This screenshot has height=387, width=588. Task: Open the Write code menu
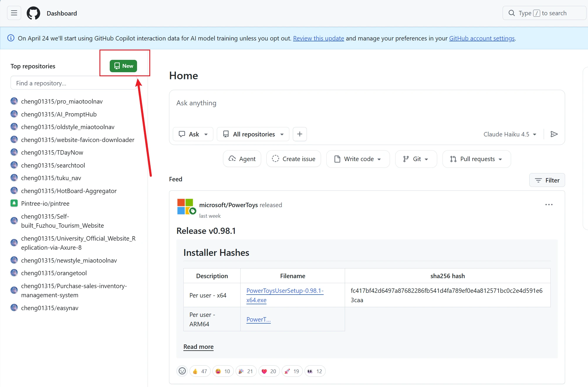point(358,159)
